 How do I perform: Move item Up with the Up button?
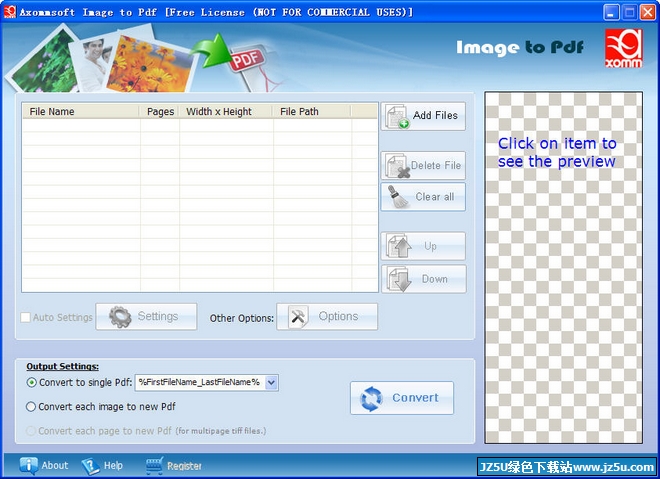[x=423, y=246]
